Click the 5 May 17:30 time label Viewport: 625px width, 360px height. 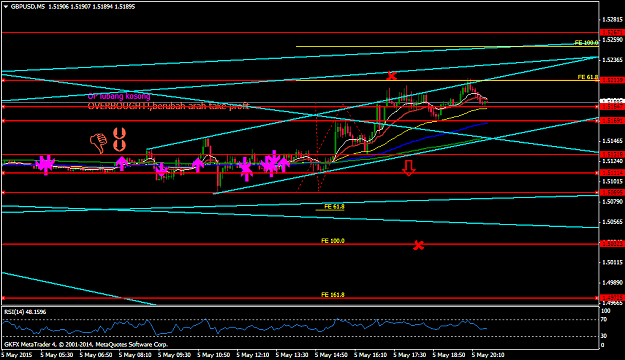point(409,355)
